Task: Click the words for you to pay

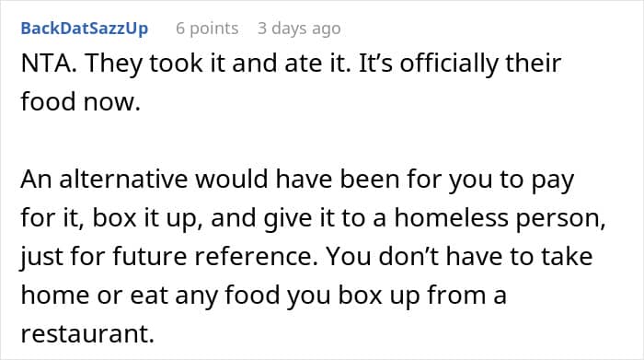Action: (490, 180)
